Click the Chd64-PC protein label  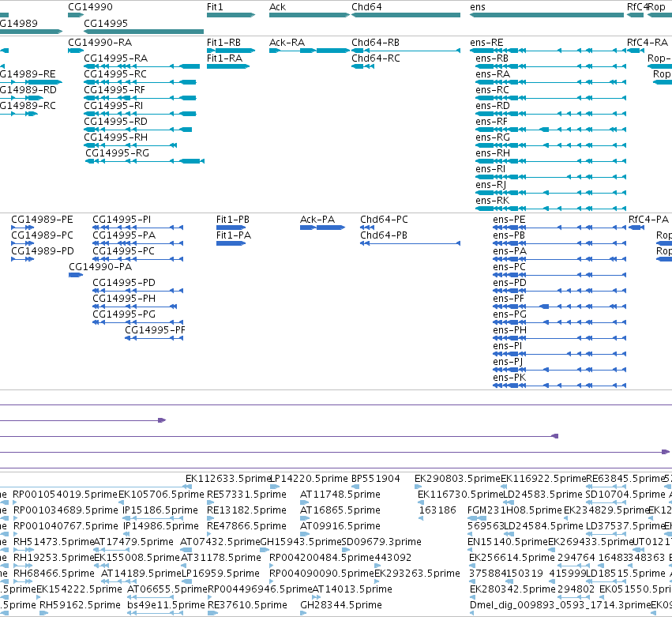point(384,220)
